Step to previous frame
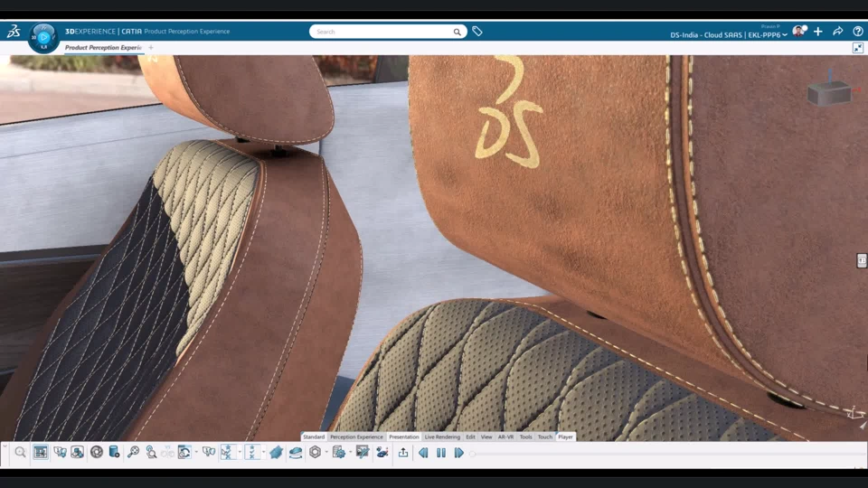Screen dimensions: 868x488 pos(423,453)
